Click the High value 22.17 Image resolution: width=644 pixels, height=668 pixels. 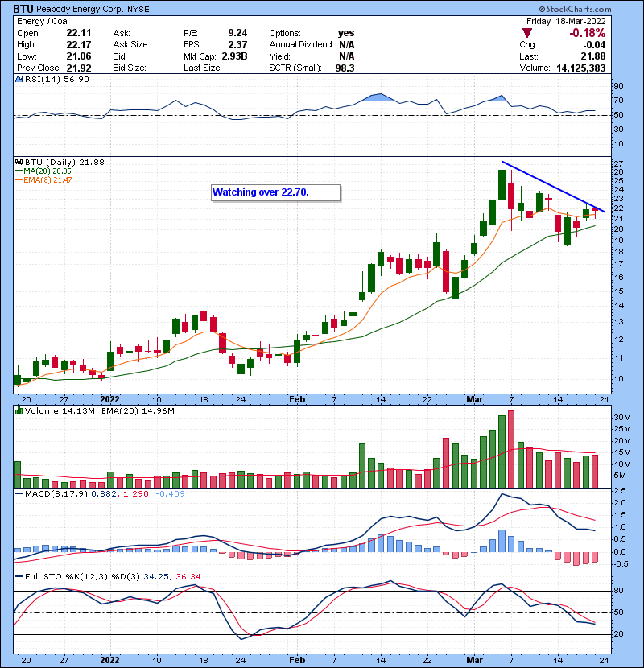(79, 44)
